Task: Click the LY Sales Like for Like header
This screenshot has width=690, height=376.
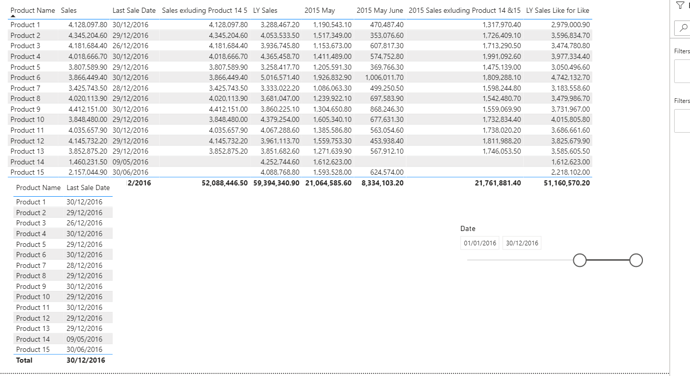Action: tap(558, 10)
